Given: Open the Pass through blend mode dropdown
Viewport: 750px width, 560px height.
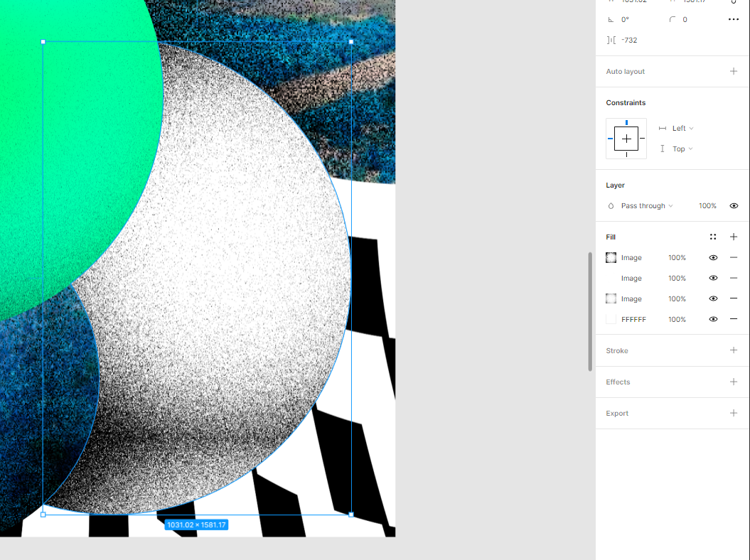Looking at the screenshot, I should 647,205.
